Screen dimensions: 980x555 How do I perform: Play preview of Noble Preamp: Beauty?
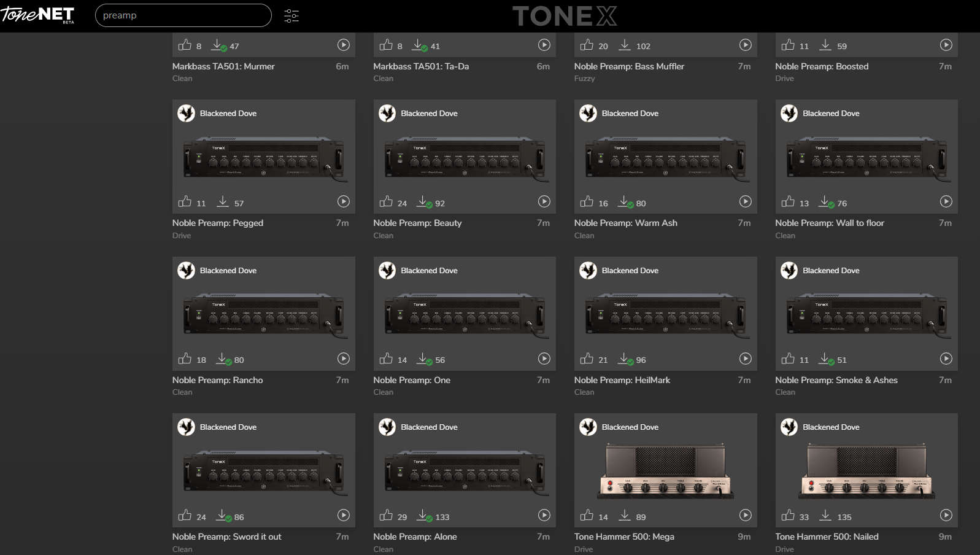click(544, 201)
